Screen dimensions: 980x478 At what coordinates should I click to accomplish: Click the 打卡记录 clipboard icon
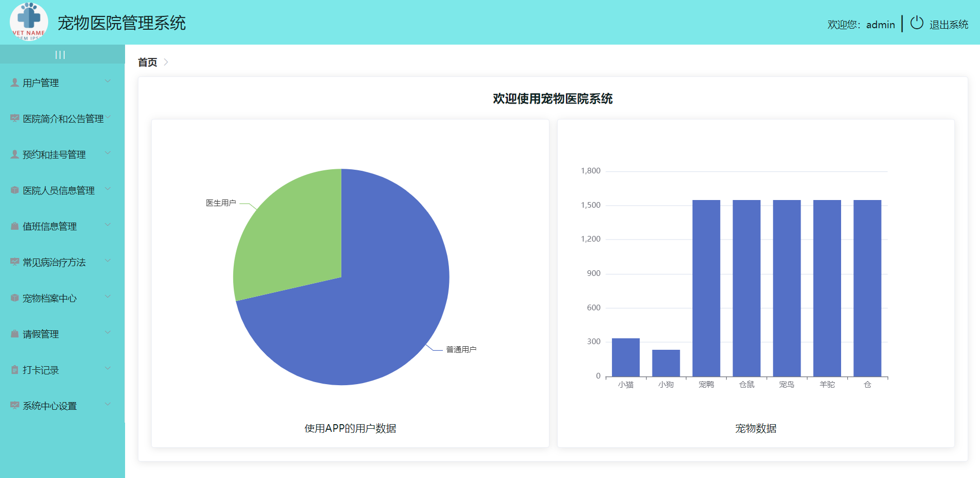(14, 369)
